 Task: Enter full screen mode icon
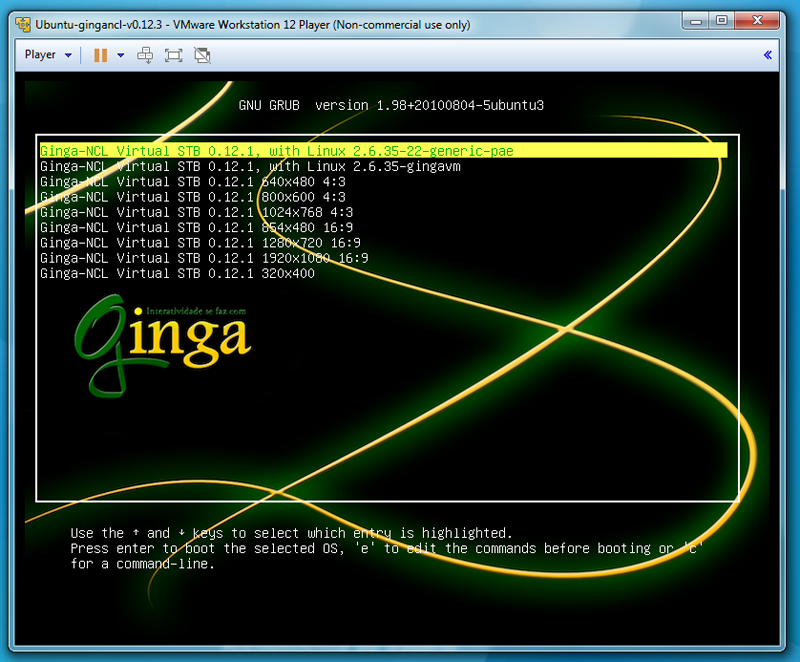(x=173, y=55)
